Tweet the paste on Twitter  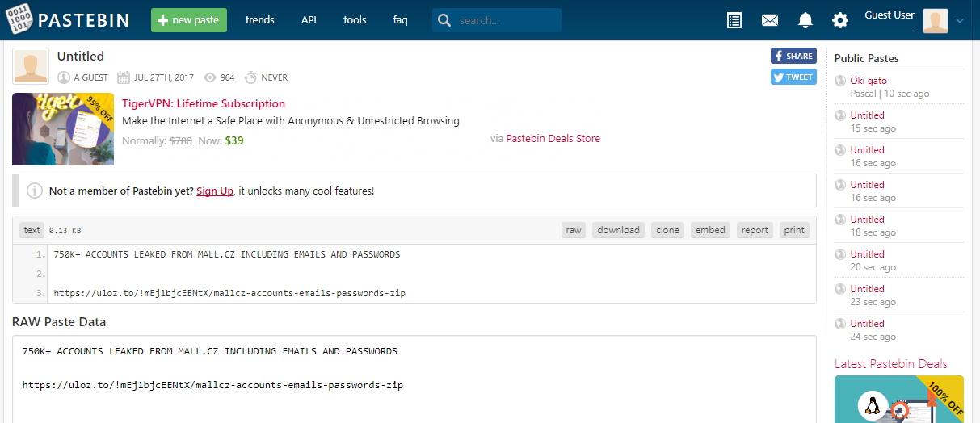pos(793,77)
